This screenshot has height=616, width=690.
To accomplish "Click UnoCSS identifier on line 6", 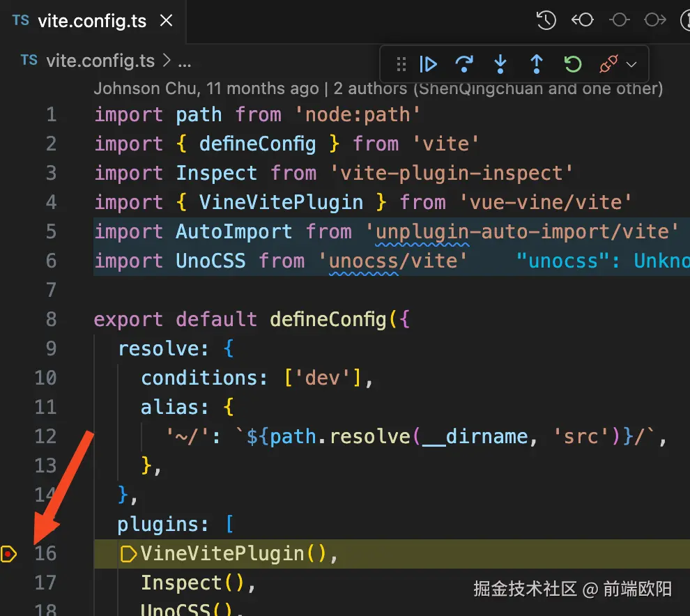I will click(210, 261).
